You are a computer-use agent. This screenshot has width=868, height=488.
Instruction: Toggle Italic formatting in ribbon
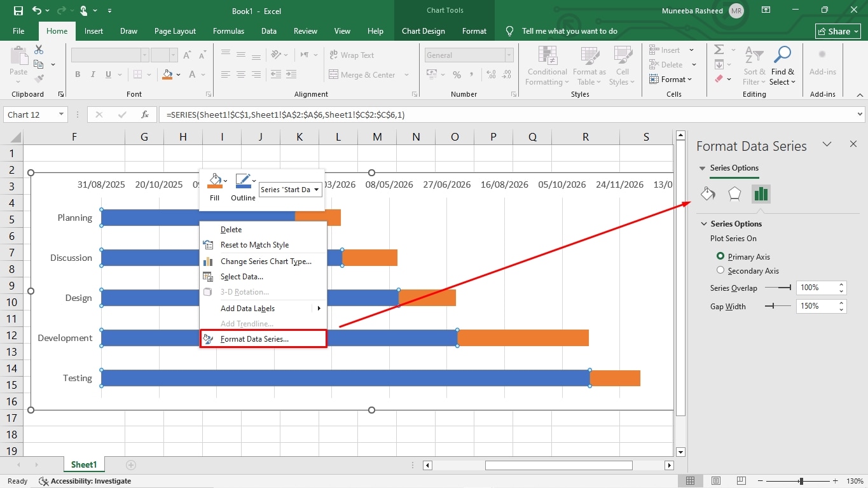pyautogui.click(x=93, y=74)
